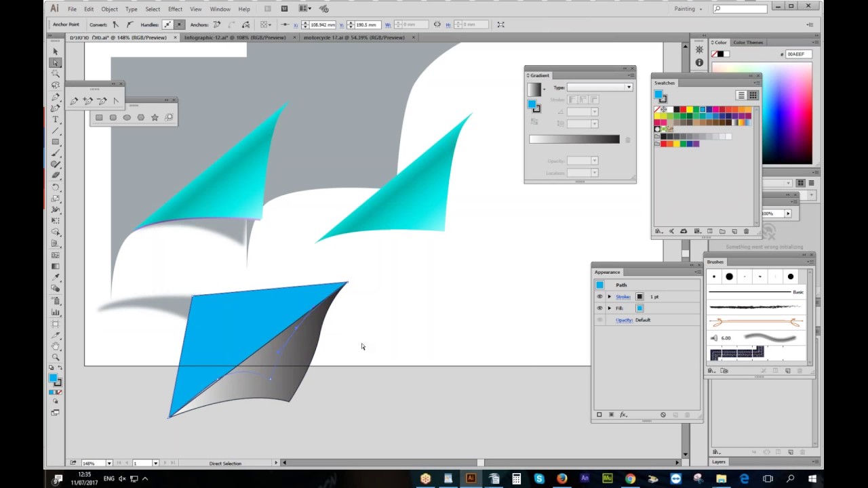
Task: Toggle thumbnail grid view in Swatches panel
Action: coord(753,96)
